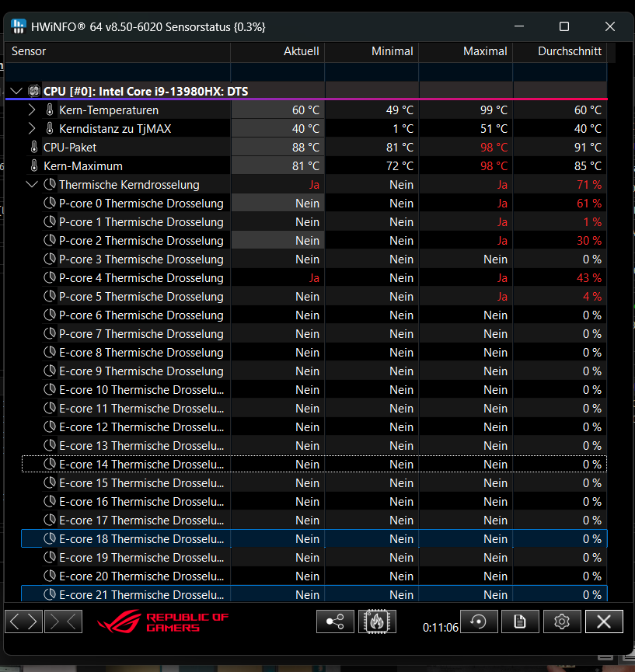This screenshot has height=672, width=635.
Task: Select E-core 19 Thermische Drosselung row
Action: 314,558
